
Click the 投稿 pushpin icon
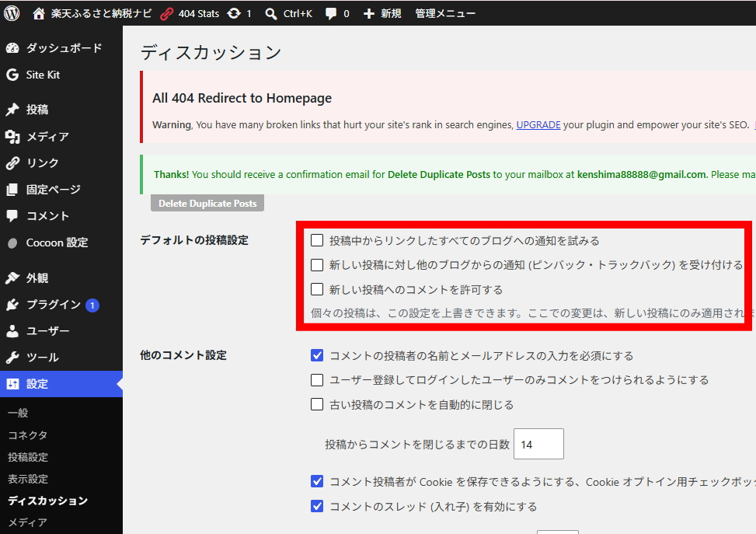coord(12,110)
